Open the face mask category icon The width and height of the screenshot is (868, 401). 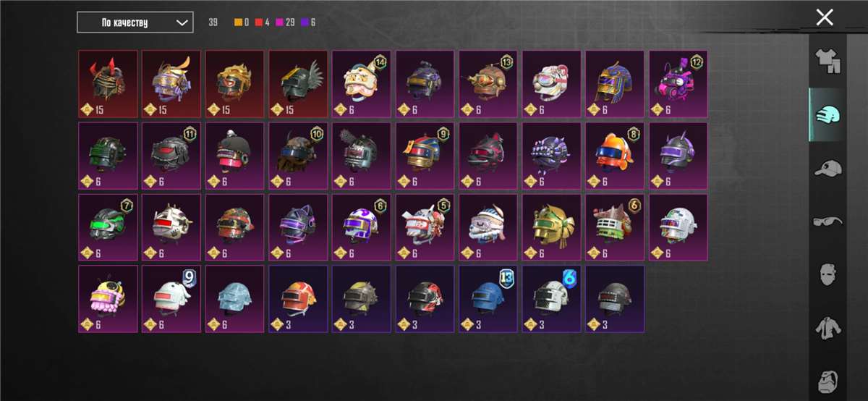click(x=827, y=275)
